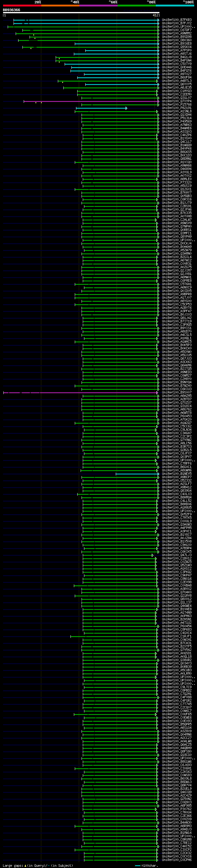Open the UniRef100_P60453 hit label
The image size is (197, 868).
[x=177, y=416]
